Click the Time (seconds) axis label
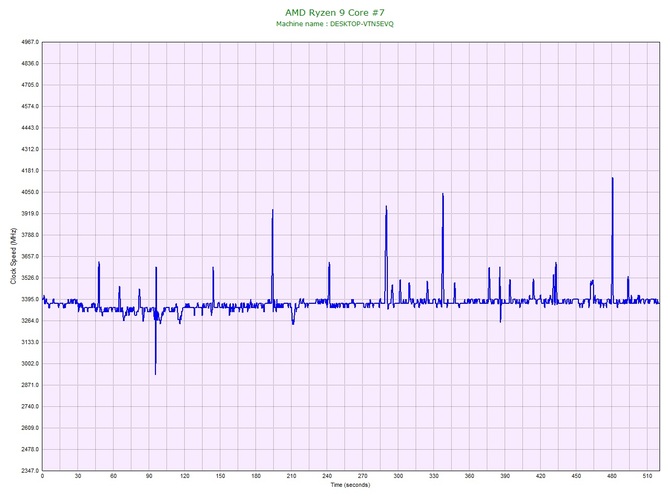Image resolution: width=670 pixels, height=502 pixels. (350, 485)
